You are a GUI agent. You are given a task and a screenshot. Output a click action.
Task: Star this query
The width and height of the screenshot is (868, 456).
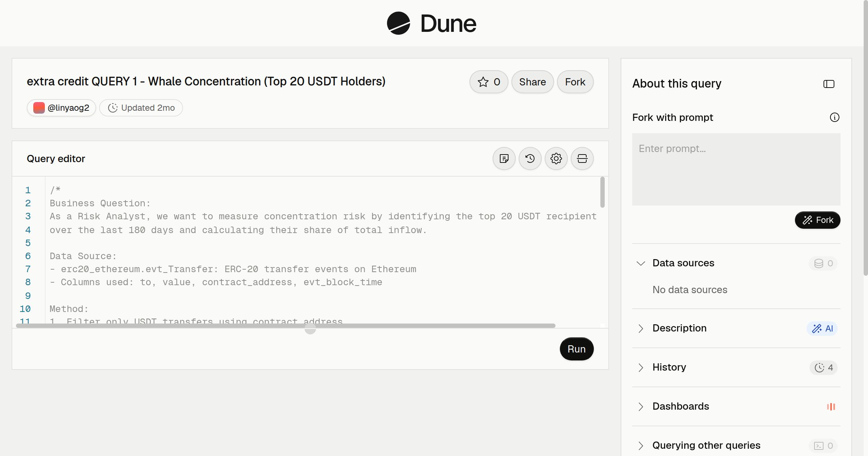pos(489,82)
